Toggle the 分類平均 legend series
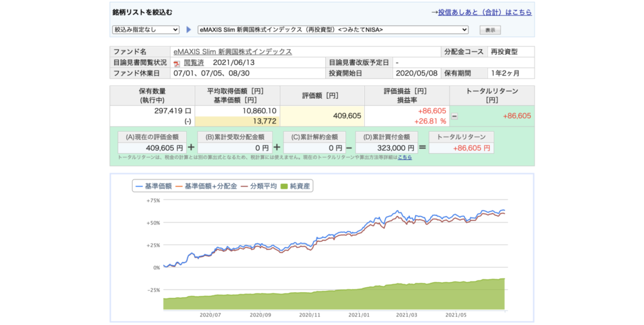 click(x=258, y=186)
